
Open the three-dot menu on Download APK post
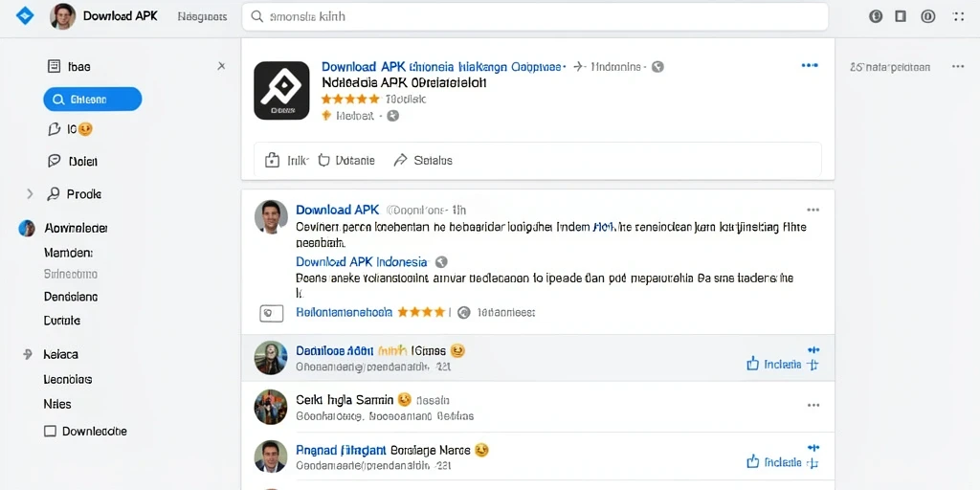[x=813, y=210]
